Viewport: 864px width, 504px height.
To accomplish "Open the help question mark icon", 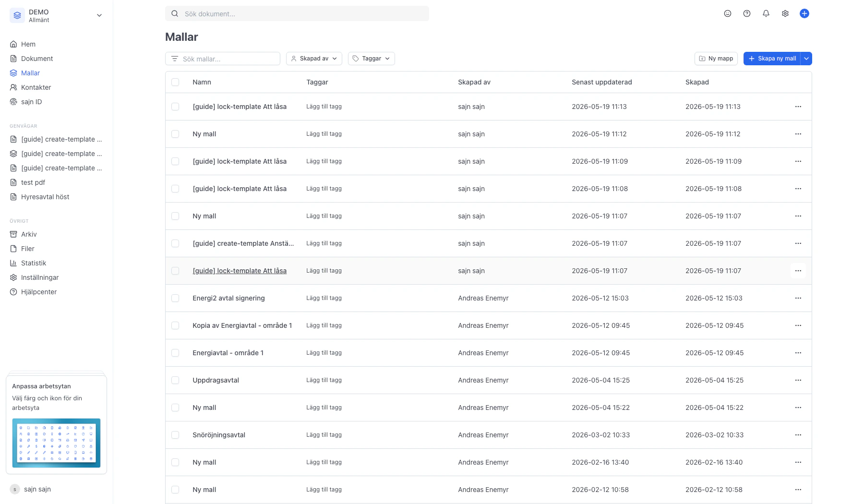I will click(747, 13).
